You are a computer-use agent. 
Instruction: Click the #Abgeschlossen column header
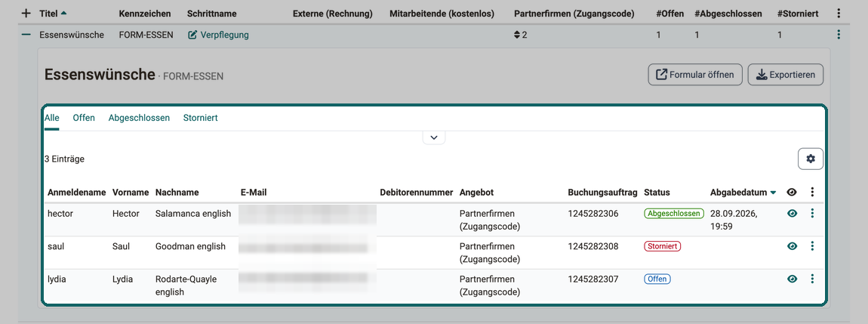728,14
